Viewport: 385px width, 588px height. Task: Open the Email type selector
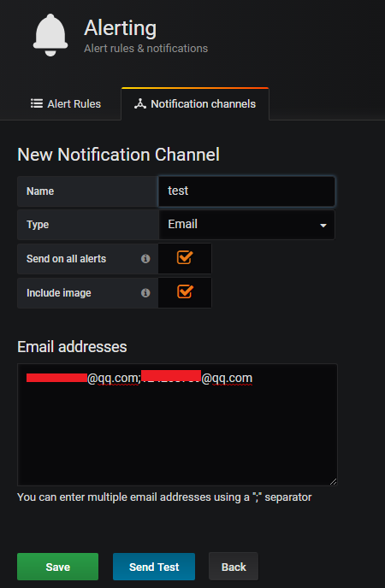tap(246, 225)
